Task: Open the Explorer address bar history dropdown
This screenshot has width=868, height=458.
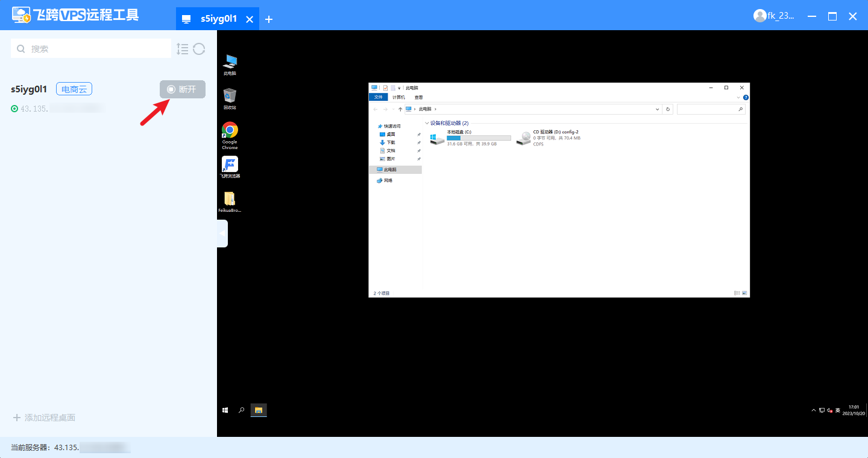Action: point(657,109)
